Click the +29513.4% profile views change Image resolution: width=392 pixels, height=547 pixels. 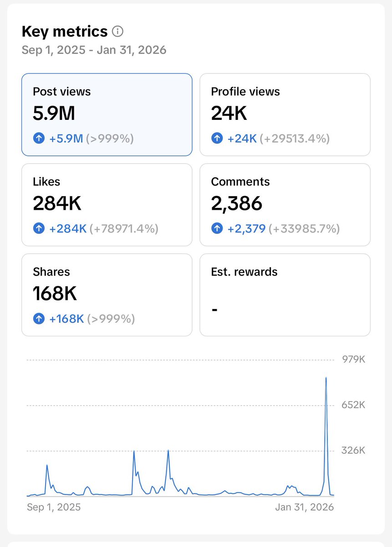click(x=295, y=139)
